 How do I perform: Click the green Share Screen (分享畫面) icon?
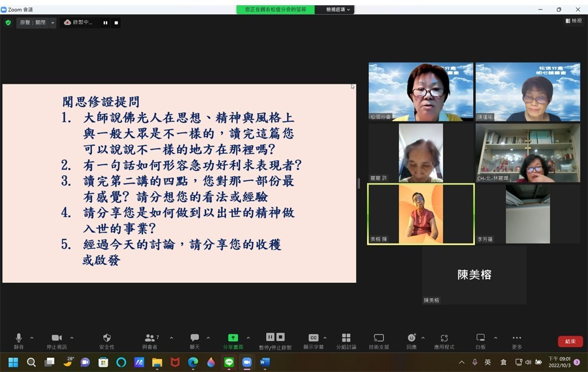coord(233,338)
